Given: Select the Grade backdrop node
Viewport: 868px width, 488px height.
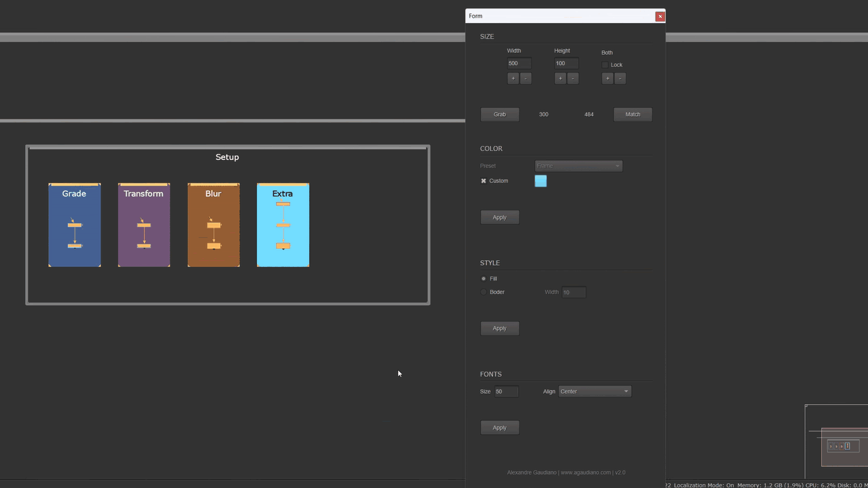Looking at the screenshot, I should 74,193.
